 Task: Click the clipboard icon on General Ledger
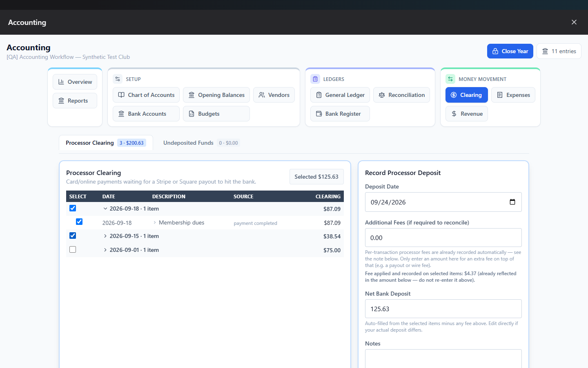tap(319, 95)
